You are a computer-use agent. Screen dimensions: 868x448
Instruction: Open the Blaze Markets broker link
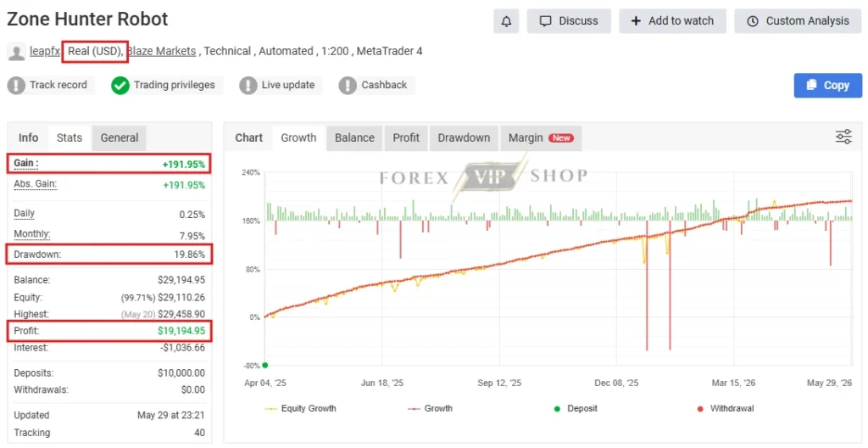[x=162, y=51]
